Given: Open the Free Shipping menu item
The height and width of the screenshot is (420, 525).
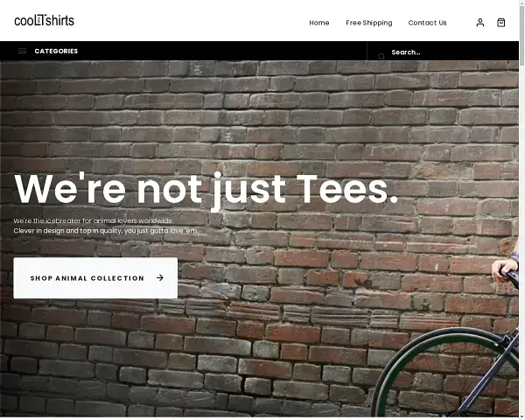Looking at the screenshot, I should coord(369,23).
